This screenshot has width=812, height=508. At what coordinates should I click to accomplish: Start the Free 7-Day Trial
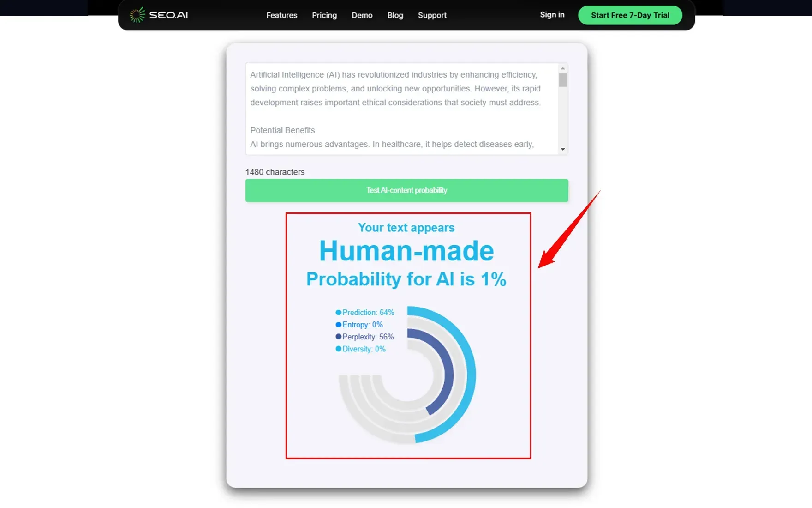point(630,15)
